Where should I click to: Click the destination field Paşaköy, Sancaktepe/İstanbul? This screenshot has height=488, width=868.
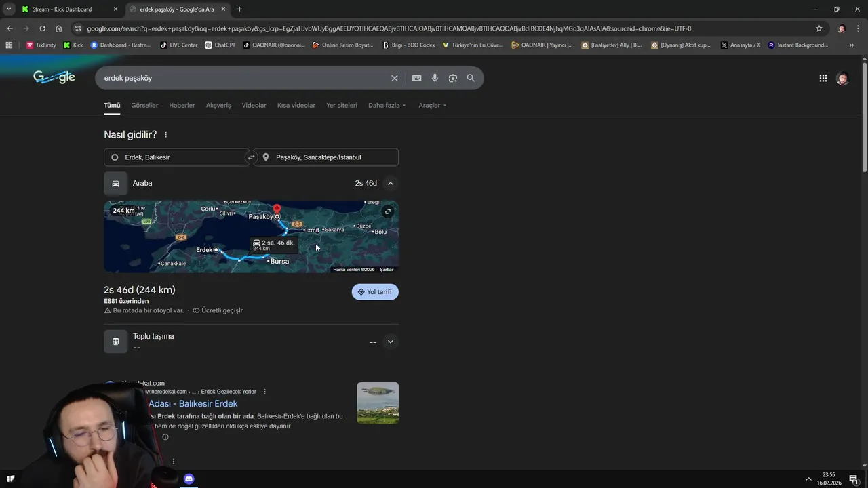326,157
